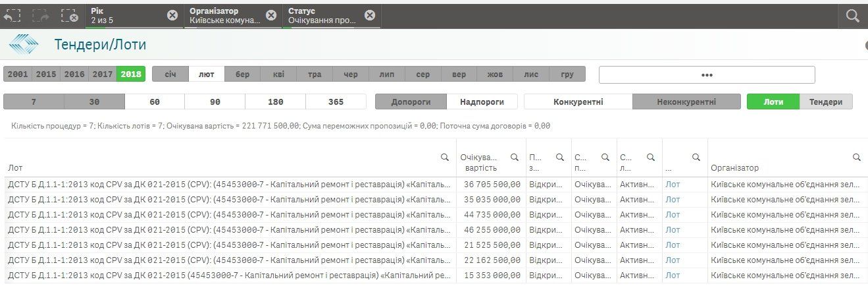Open Лот link in 35 035 000,00 row
868x290 pixels.
coord(673,200)
